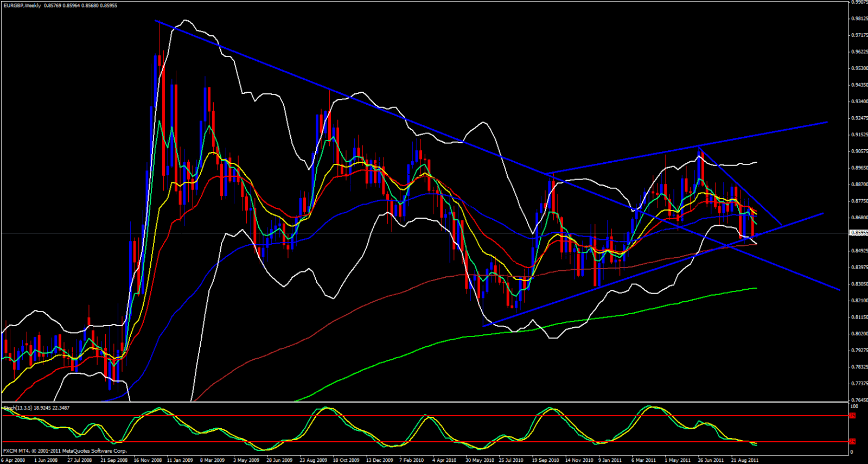Click the 16 Nov 2008 date label
Screen dimensions: 868x464
148,460
